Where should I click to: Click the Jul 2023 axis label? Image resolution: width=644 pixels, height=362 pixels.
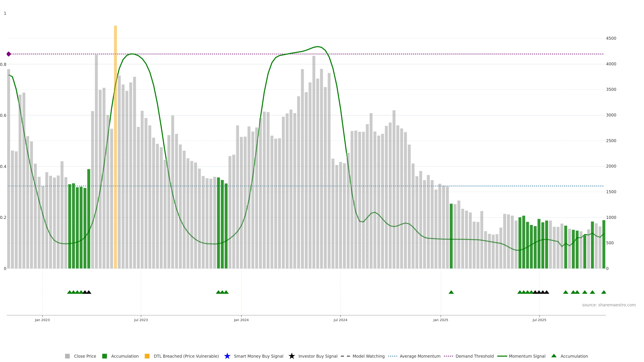[x=141, y=320]
